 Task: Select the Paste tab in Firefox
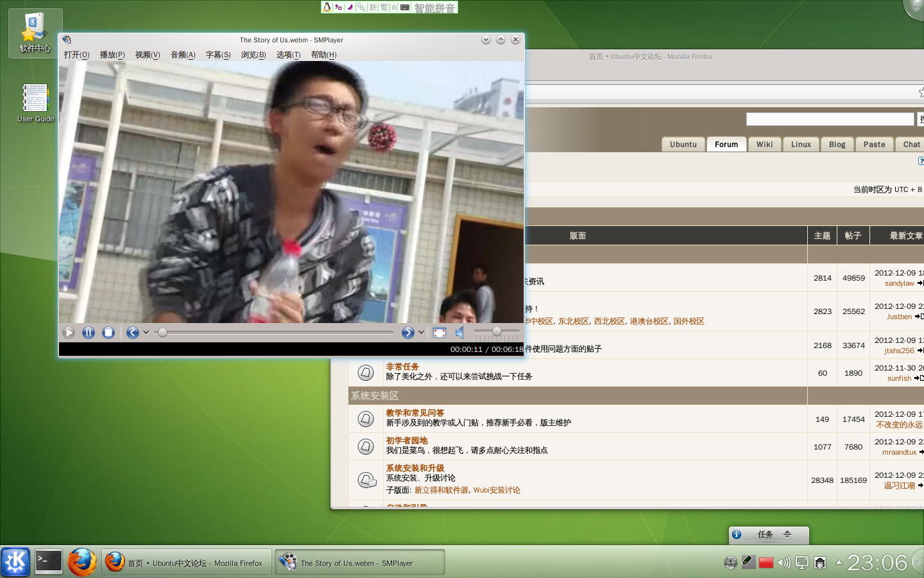(x=874, y=144)
